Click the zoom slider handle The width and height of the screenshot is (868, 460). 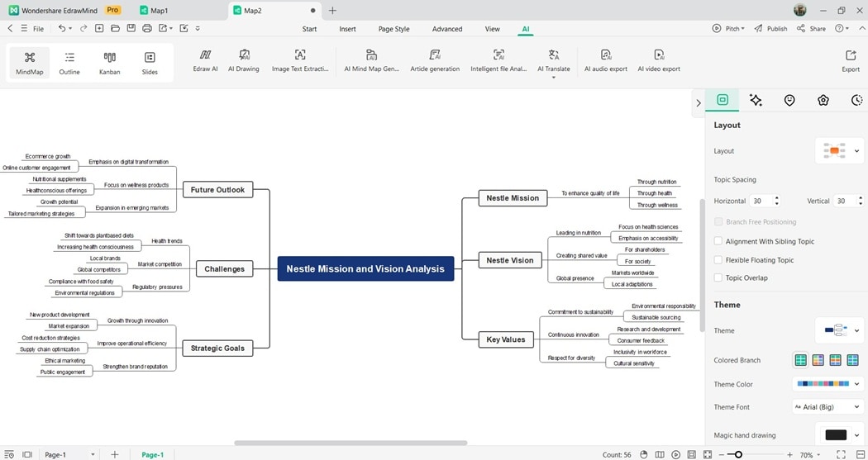point(738,454)
